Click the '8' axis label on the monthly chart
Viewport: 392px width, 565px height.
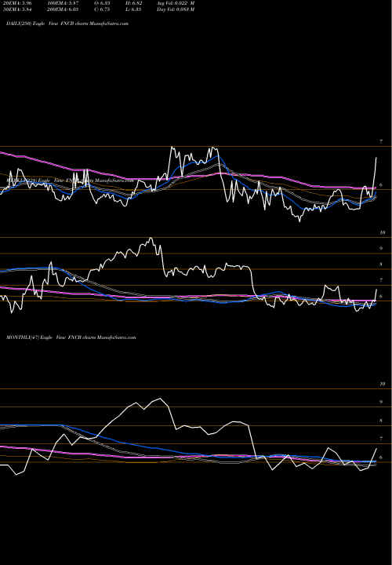(x=381, y=421)
